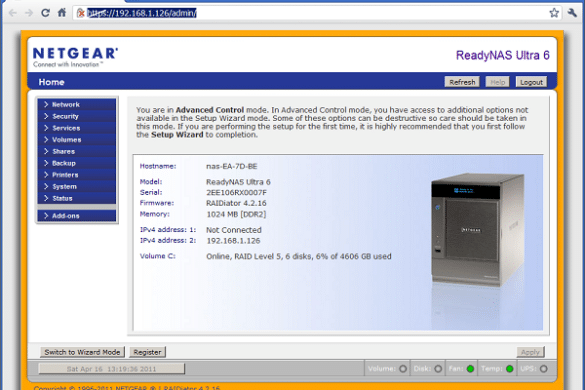Click the browser forward arrow
Screen dimensions: 585x390
pyautogui.click(x=29, y=13)
